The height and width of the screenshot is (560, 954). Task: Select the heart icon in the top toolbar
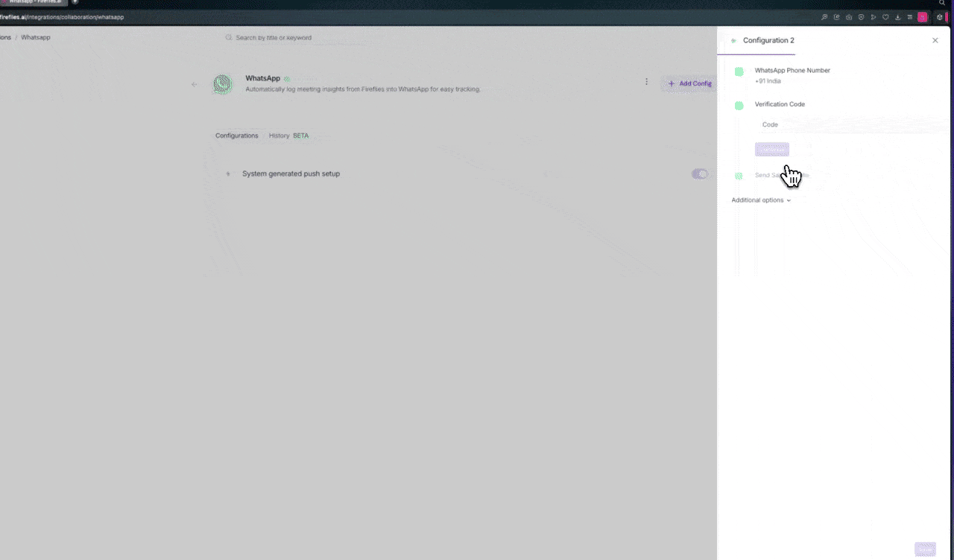[886, 17]
